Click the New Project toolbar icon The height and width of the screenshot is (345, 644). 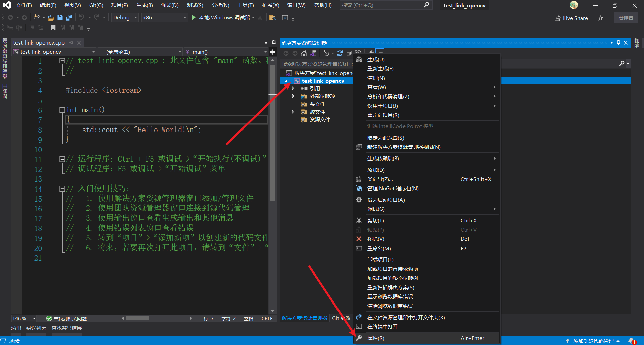coord(37,18)
